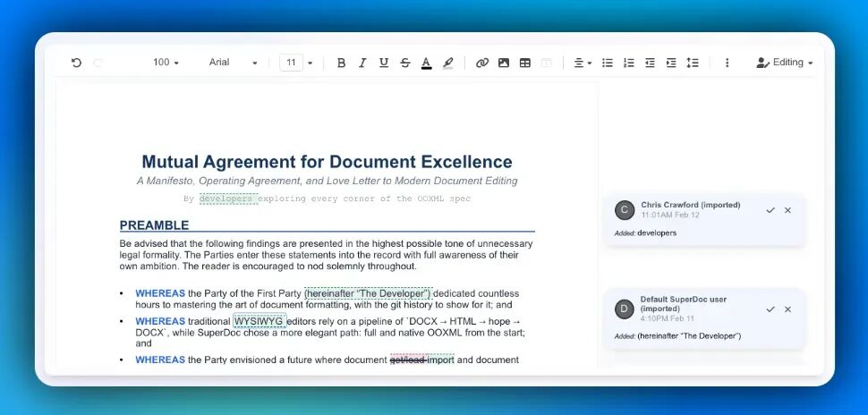Open the text color picker
868x415 pixels.
426,64
